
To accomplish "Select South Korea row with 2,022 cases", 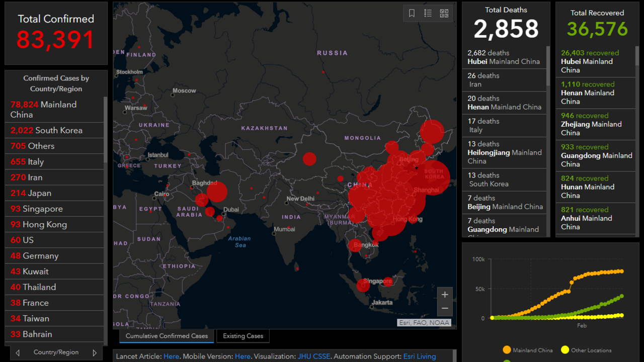I will click(x=54, y=130).
